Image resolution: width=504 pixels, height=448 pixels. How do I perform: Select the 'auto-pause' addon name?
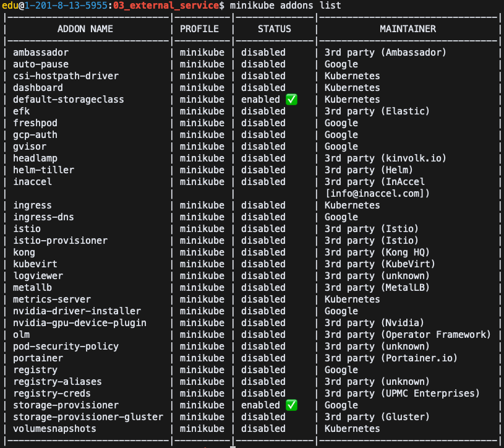[41, 64]
